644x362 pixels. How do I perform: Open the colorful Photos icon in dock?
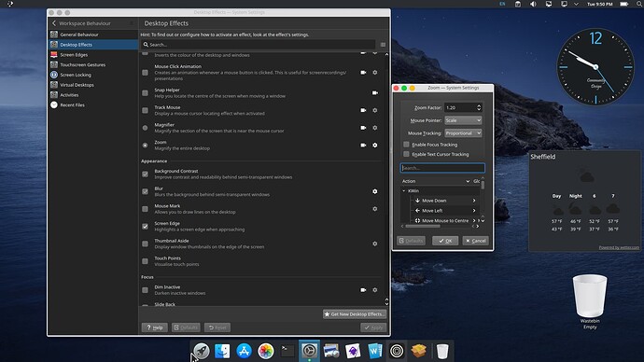[x=266, y=351]
